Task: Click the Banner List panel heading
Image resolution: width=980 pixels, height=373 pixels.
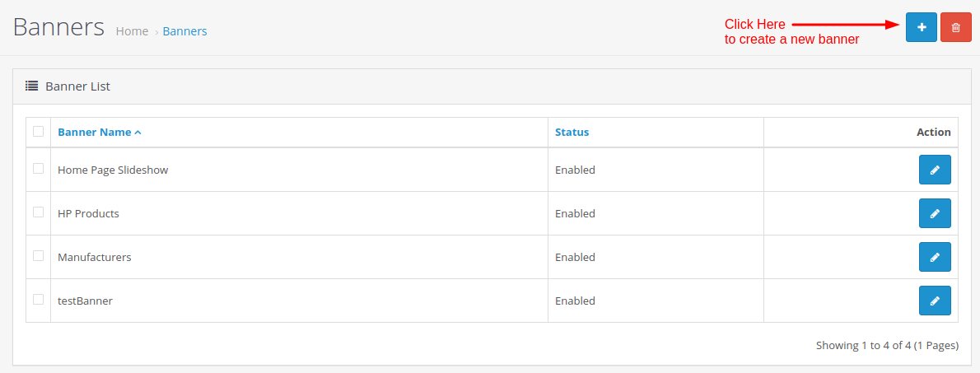Action: click(77, 86)
